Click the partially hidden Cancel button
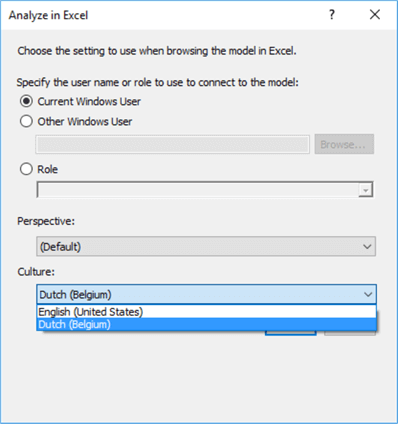398x424 pixels. click(x=350, y=333)
